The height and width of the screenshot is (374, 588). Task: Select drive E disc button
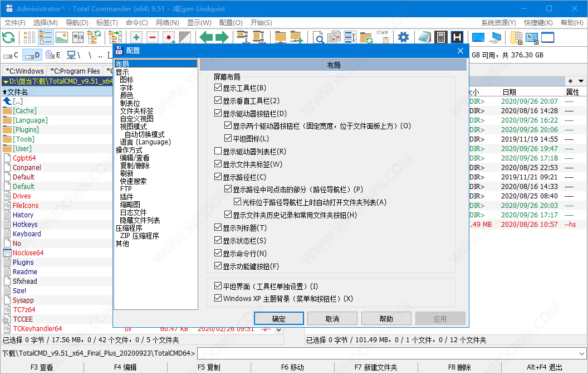tap(53, 55)
